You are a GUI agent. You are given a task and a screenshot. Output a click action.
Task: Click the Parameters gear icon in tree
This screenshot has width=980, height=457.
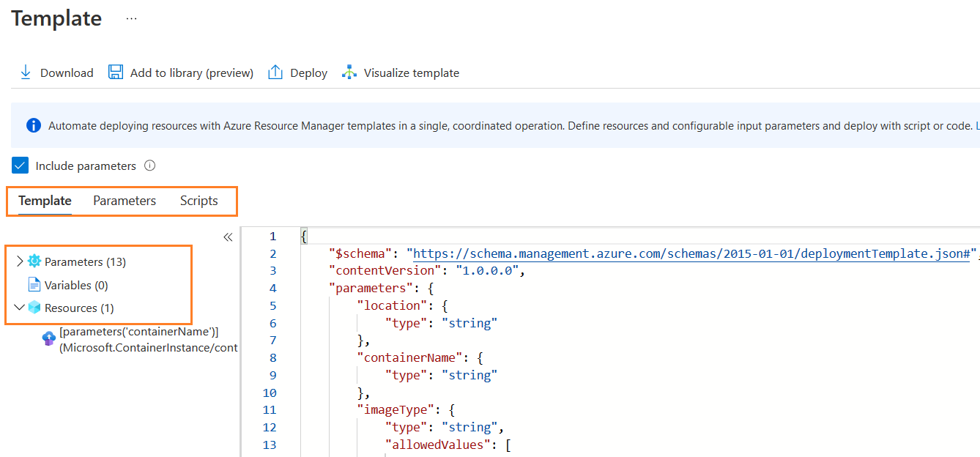tap(34, 261)
